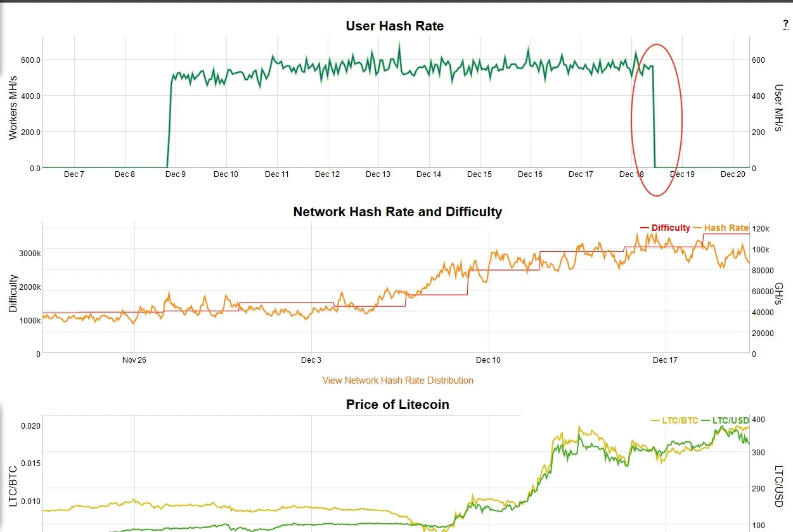Click the GH/s axis title
This screenshot has width=793, height=532.
pos(780,293)
